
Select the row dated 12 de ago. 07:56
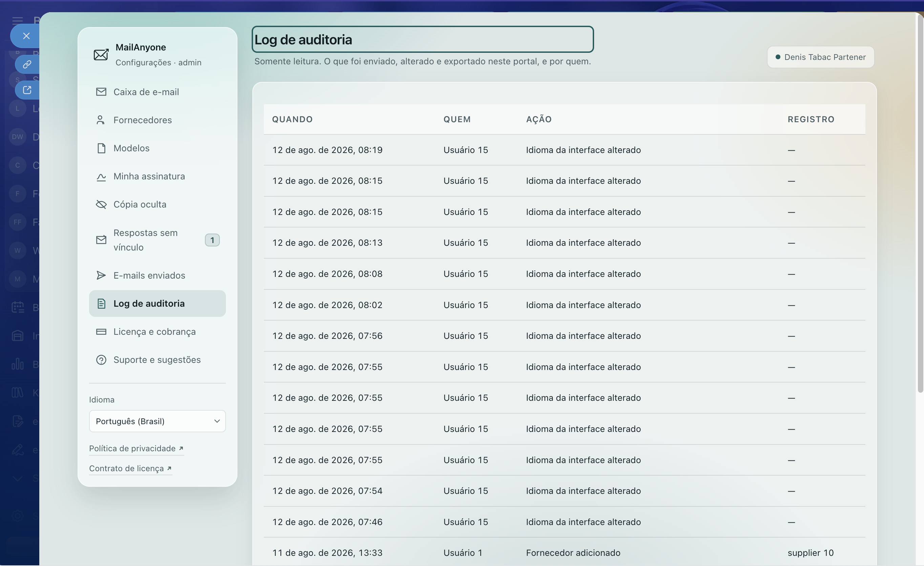[x=564, y=336]
